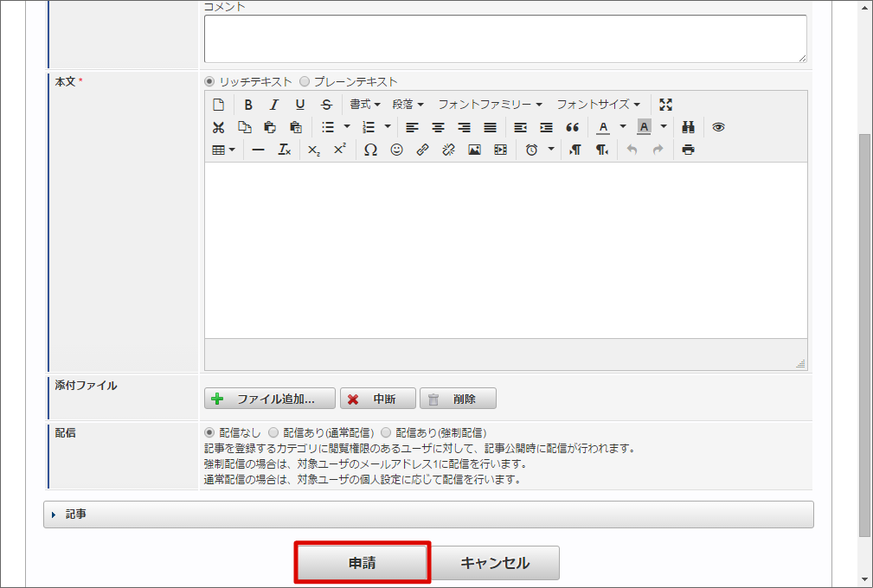The image size is (873, 588).
Task: Open the 段落 paragraph menu
Action: tap(407, 104)
